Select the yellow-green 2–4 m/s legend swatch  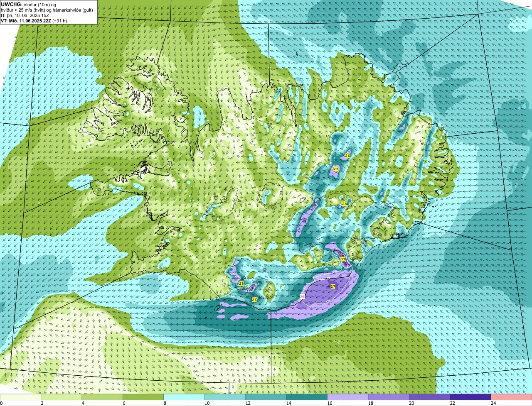[62, 397]
